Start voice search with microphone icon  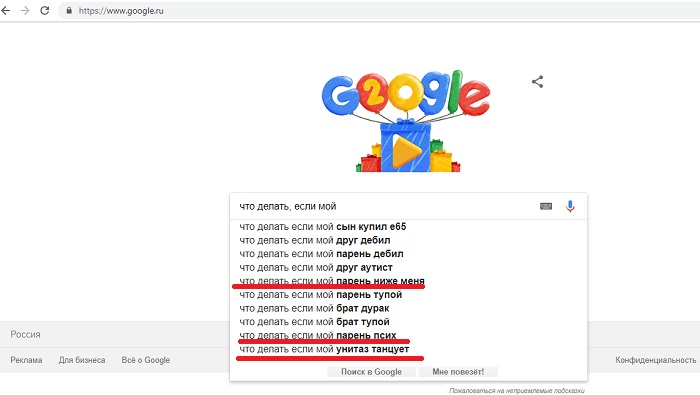click(x=570, y=206)
